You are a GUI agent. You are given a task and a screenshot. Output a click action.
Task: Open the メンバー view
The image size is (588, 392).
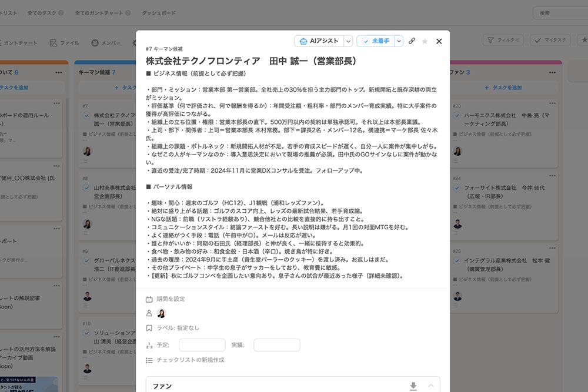tap(106, 43)
